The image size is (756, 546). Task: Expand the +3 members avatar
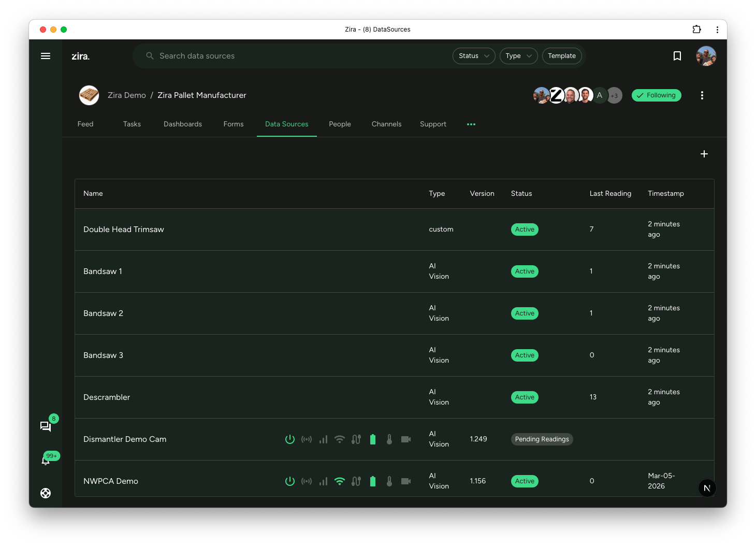pos(614,95)
